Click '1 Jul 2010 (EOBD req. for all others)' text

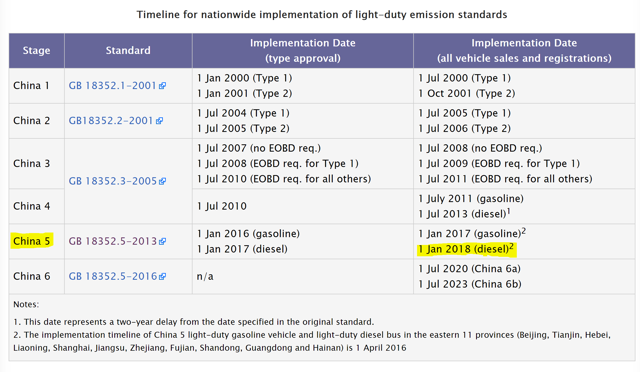click(284, 179)
